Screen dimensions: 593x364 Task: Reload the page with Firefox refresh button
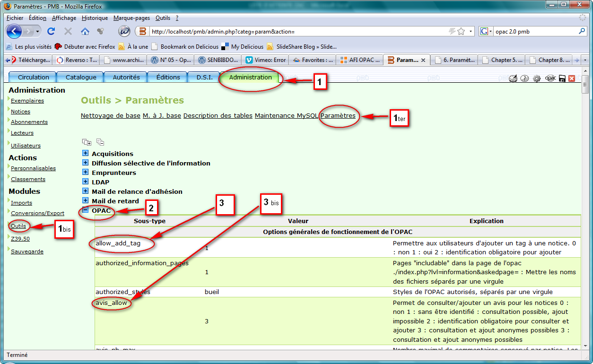pos(51,32)
